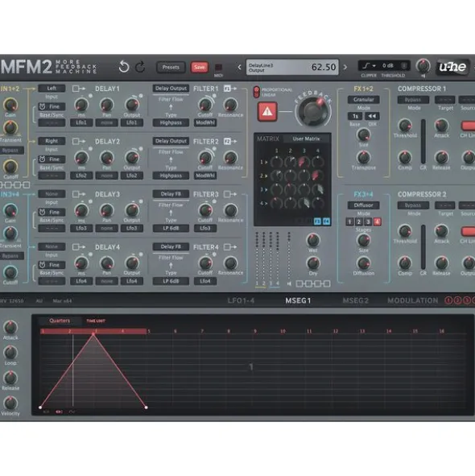The height and width of the screenshot is (476, 475).
Task: Click the DELAY3 routing arrow icon
Action: point(78,194)
